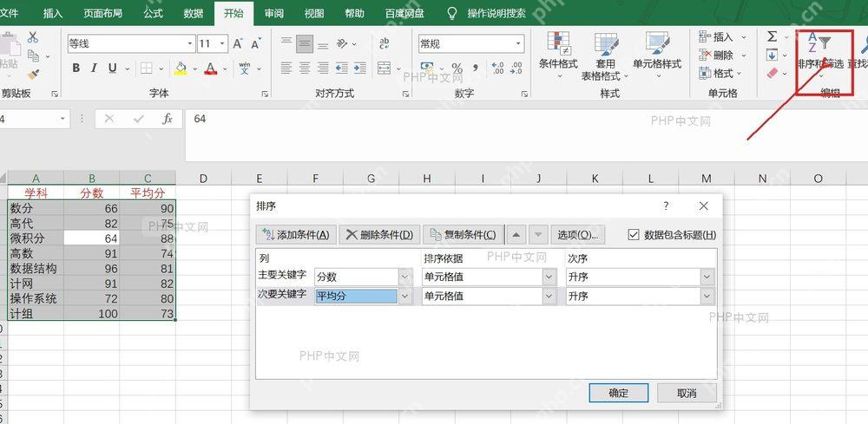Center cell text horizontally

[x=305, y=68]
